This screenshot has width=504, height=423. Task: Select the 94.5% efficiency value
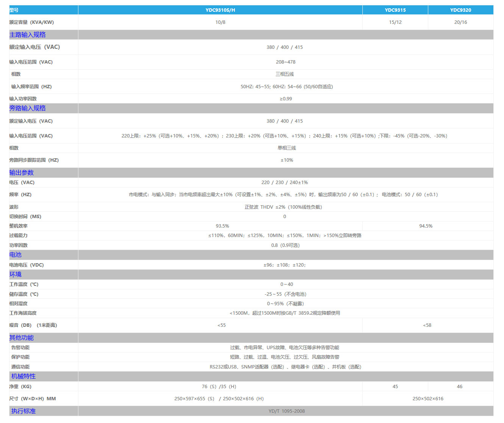tap(426, 226)
